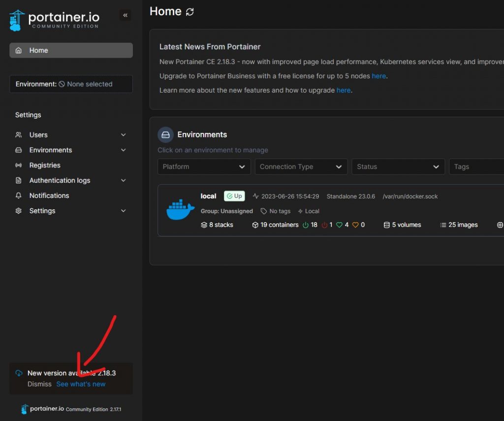Click the Registries radio-wave icon in sidebar

click(x=19, y=165)
